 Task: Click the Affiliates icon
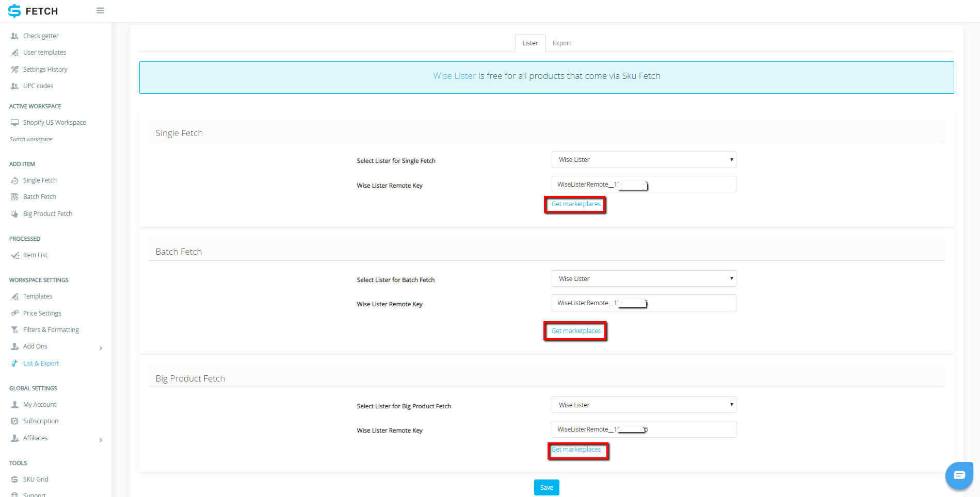(14, 438)
